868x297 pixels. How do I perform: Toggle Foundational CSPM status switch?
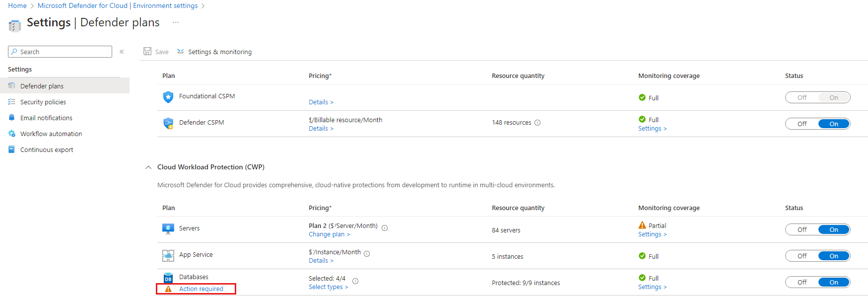coord(817,97)
